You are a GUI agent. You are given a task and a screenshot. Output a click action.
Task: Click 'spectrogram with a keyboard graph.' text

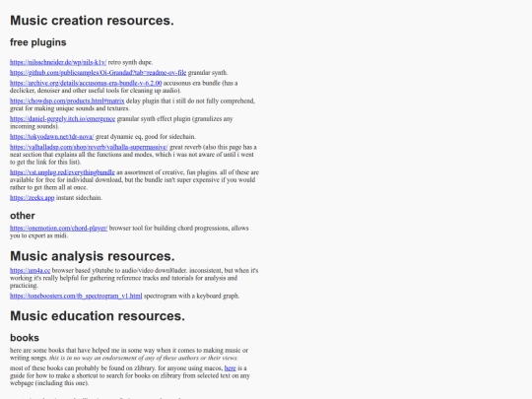coord(192,296)
